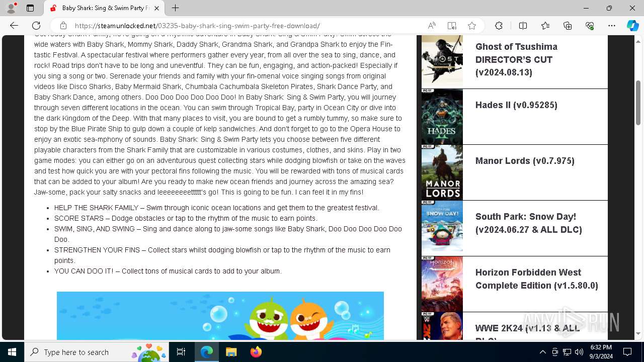Select the Baby Shark browser tab

104,8
